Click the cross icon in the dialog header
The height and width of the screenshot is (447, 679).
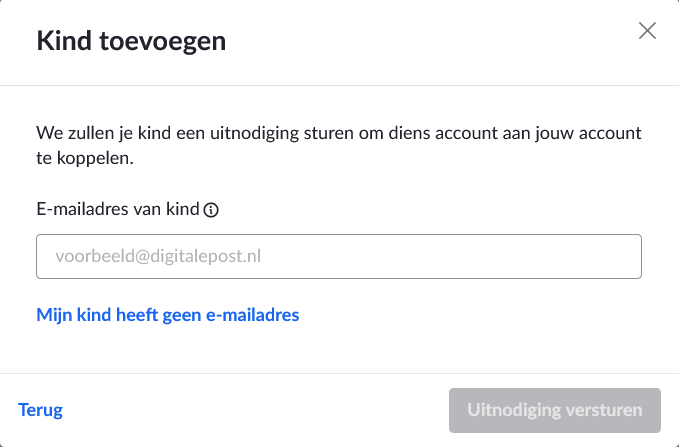[x=647, y=31]
